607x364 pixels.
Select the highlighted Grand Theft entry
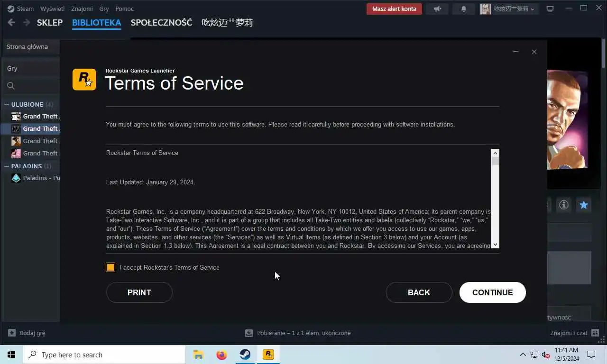(30, 128)
